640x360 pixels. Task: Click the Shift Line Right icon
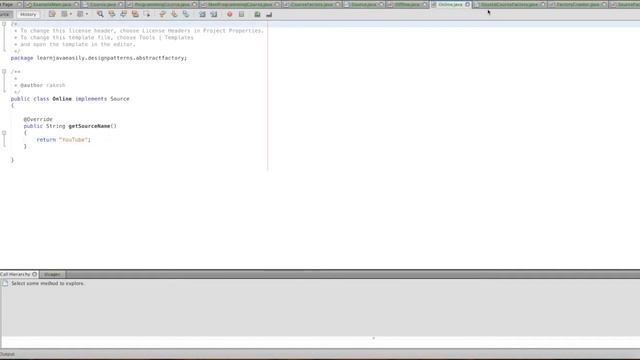tap(214, 14)
